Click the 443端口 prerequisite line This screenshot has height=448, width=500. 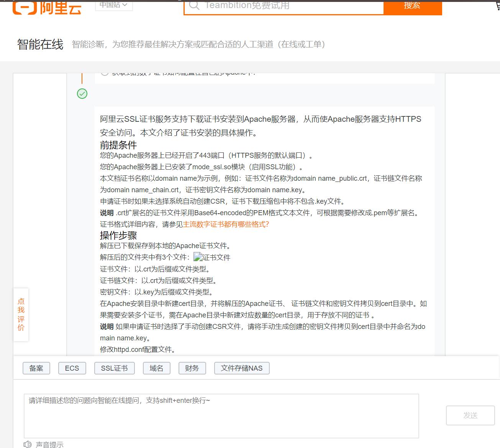[x=207, y=155]
